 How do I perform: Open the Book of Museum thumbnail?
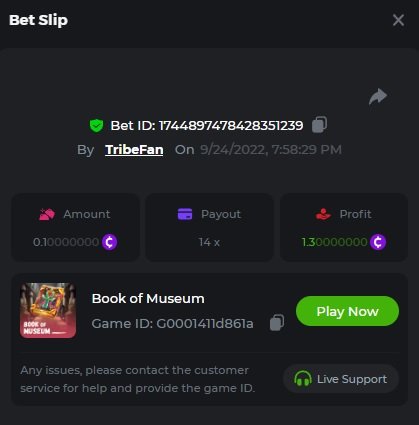click(48, 310)
